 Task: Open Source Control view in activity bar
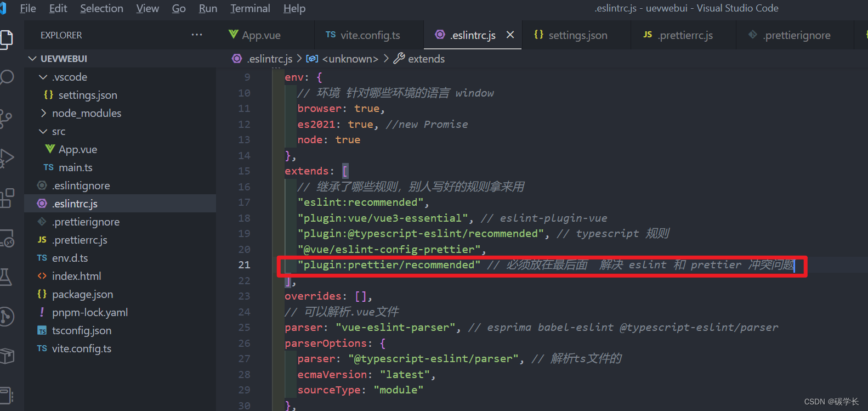coord(5,118)
